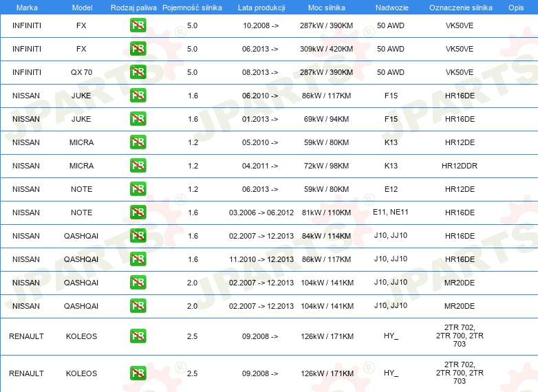Select the 309kW / 420KM power cell

[x=326, y=49]
